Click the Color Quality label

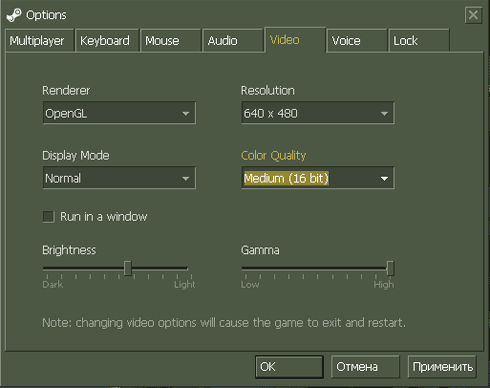click(x=273, y=156)
